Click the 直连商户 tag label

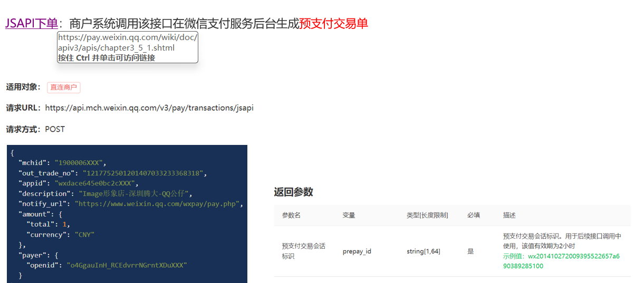64,87
